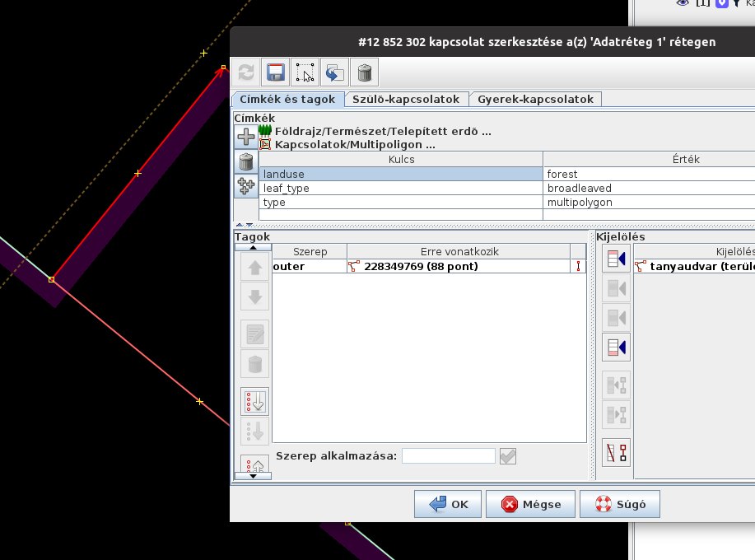Sort tags by the Kulcs column header
This screenshot has height=560, width=755.
pos(401,160)
